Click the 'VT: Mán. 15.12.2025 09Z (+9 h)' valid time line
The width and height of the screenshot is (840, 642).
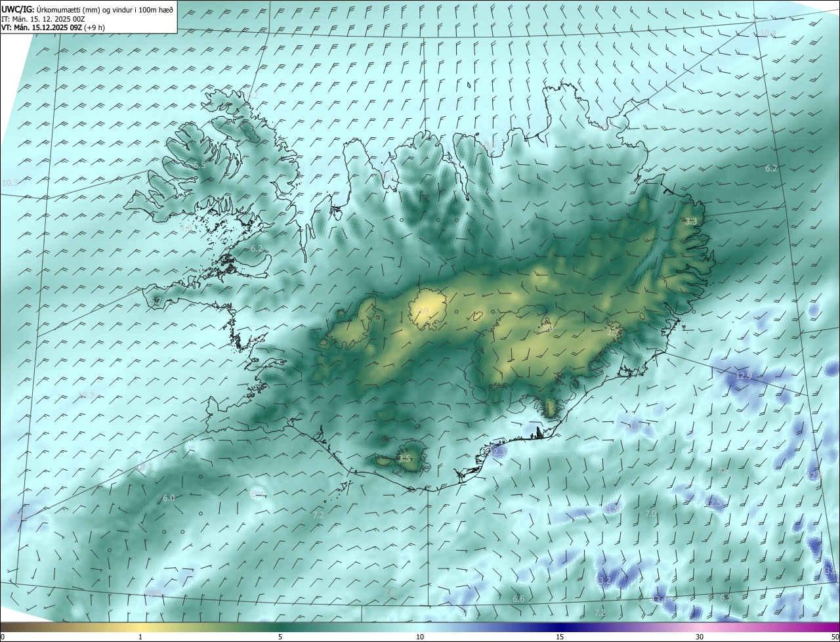[52, 28]
